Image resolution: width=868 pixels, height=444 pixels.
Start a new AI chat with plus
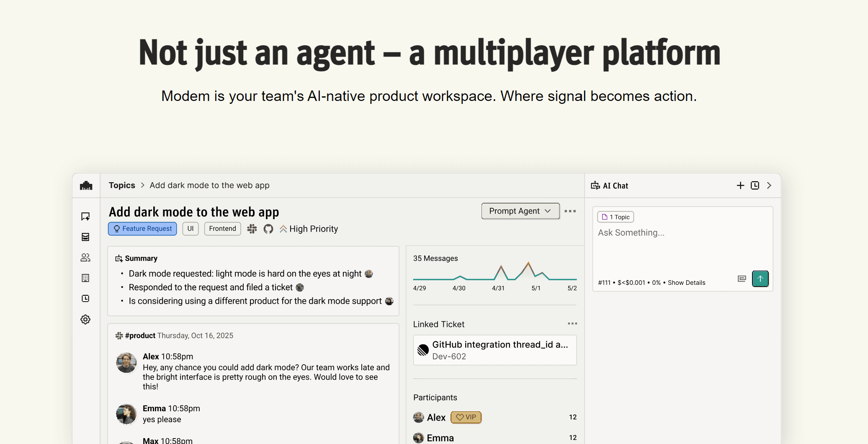point(740,186)
